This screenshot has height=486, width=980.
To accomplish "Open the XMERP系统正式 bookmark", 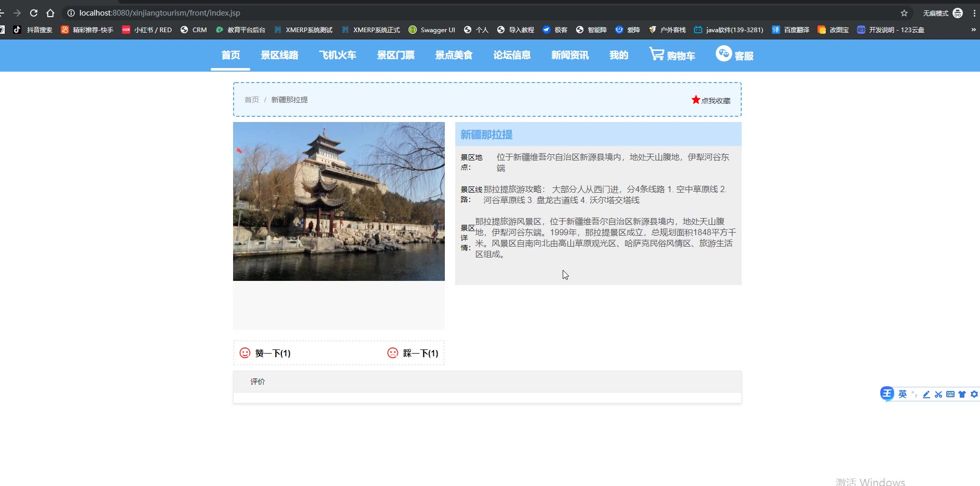I will tap(371, 30).
